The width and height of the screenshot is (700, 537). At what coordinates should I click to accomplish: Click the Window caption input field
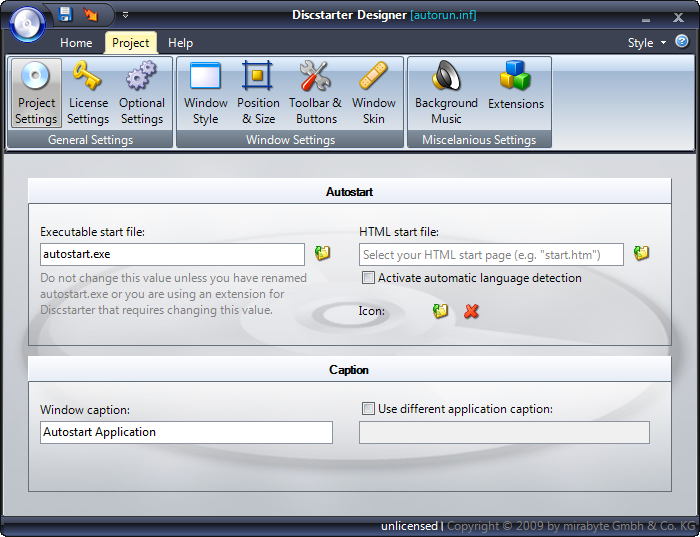(186, 432)
